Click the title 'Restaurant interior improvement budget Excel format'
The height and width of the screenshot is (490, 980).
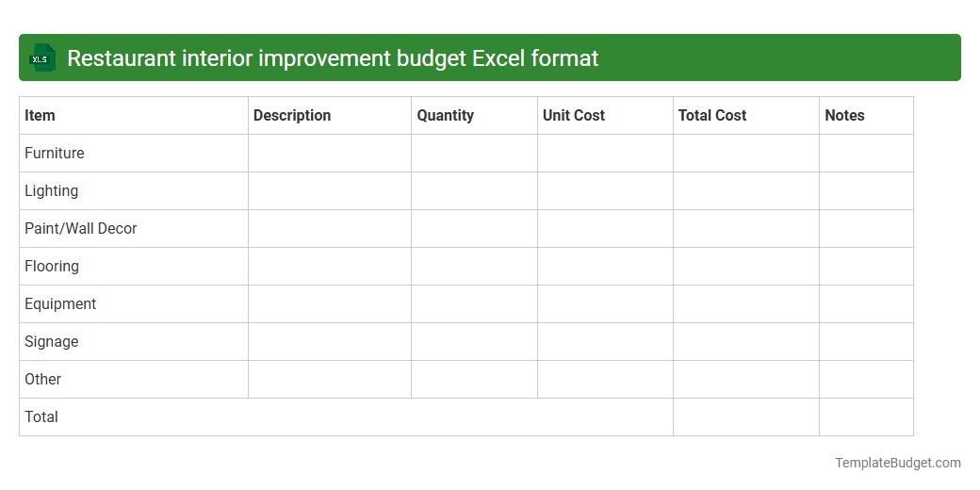pyautogui.click(x=333, y=58)
